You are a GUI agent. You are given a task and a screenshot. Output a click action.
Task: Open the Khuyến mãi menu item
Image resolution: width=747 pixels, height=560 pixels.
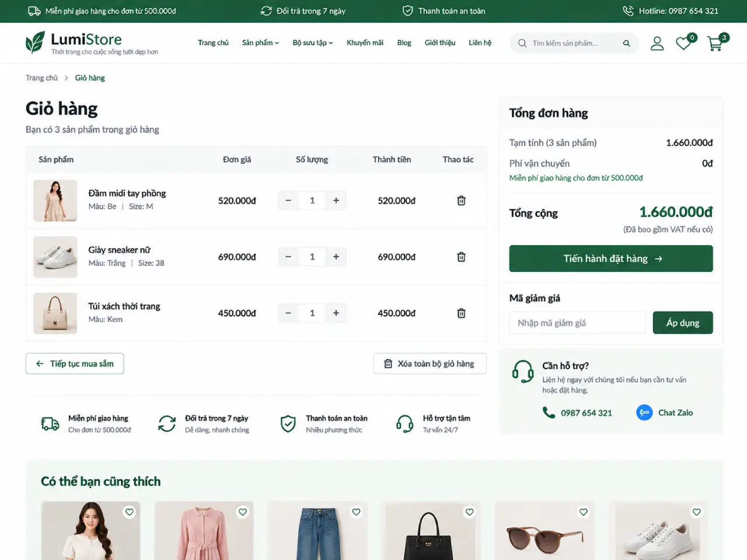point(365,43)
